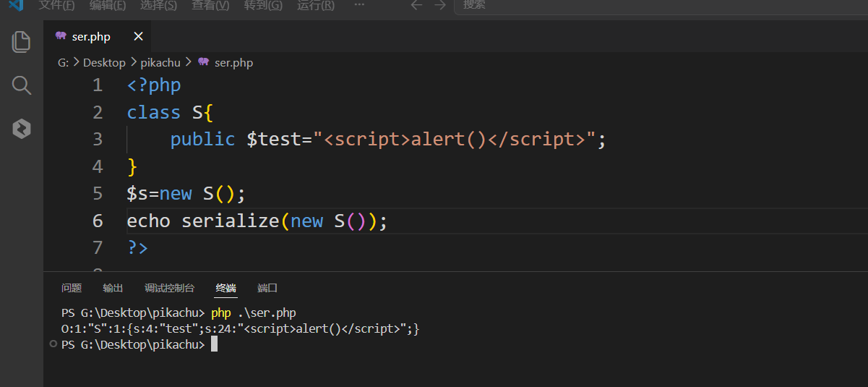
Task: Click the 'php .\ser.php' command in terminal
Action: coord(254,313)
